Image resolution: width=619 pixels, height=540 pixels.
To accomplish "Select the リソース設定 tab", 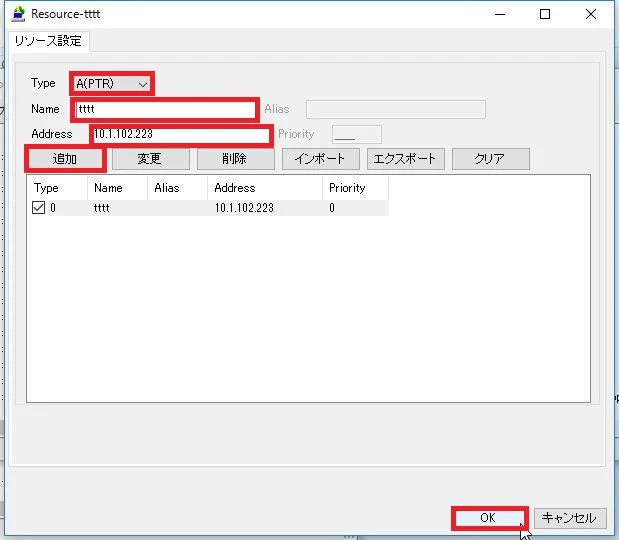I will click(49, 41).
